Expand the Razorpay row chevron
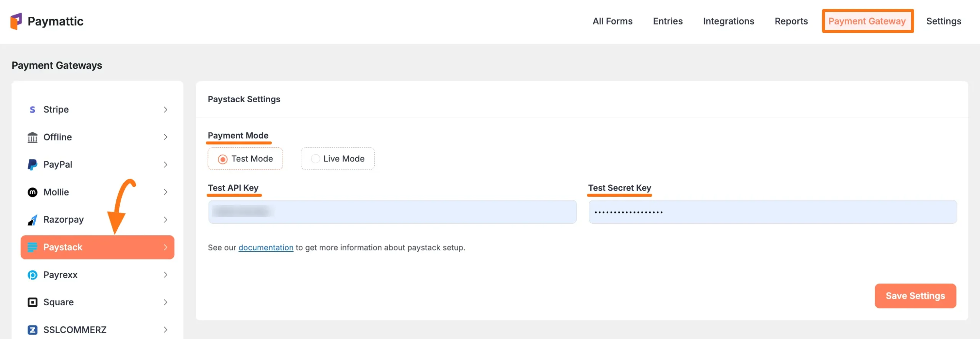Screen dimensions: 980x339 point(165,220)
